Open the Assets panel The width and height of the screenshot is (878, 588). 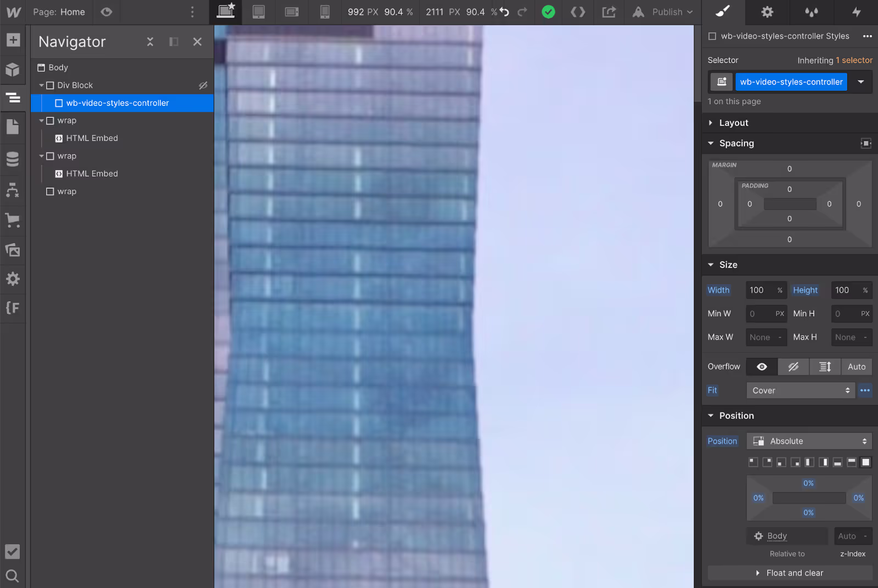coord(13,250)
